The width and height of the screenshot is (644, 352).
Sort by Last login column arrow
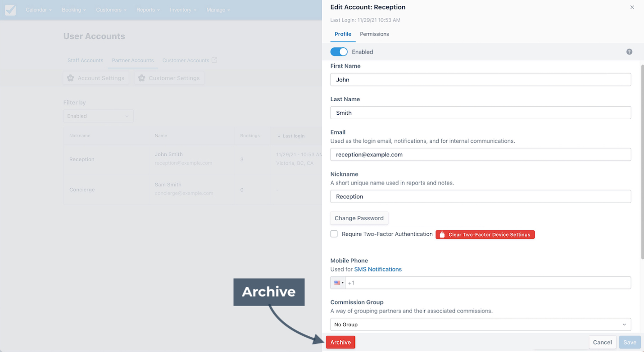tap(279, 136)
